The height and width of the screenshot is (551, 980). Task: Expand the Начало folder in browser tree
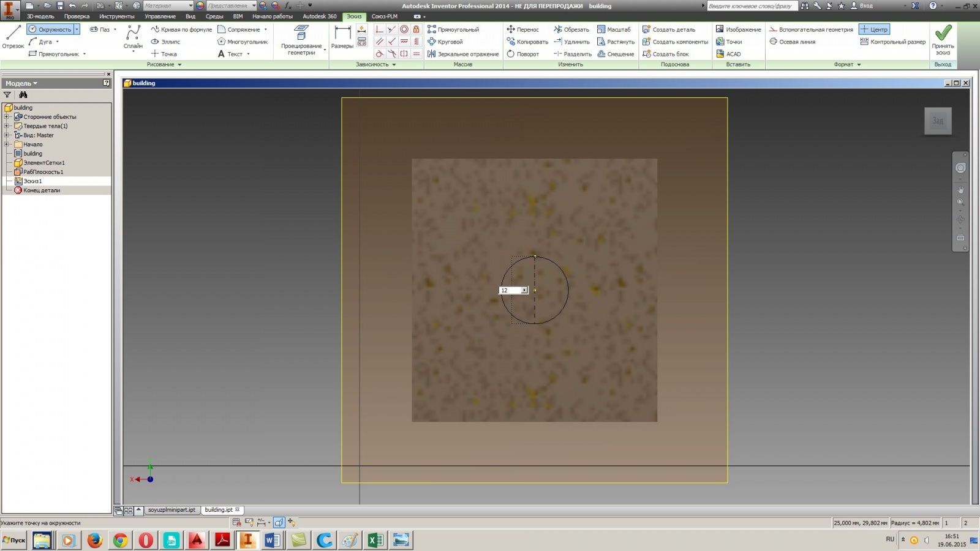coord(6,144)
